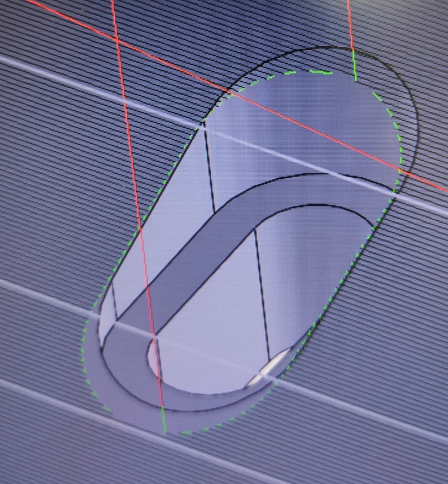Pick the small white highlighted sliver face
Screen dimensions: 448x484
tap(270, 367)
